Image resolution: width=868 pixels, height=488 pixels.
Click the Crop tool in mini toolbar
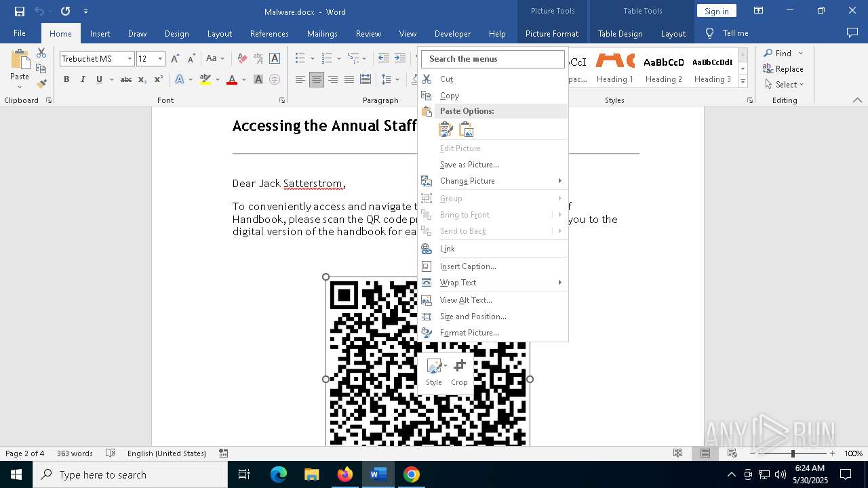459,372
